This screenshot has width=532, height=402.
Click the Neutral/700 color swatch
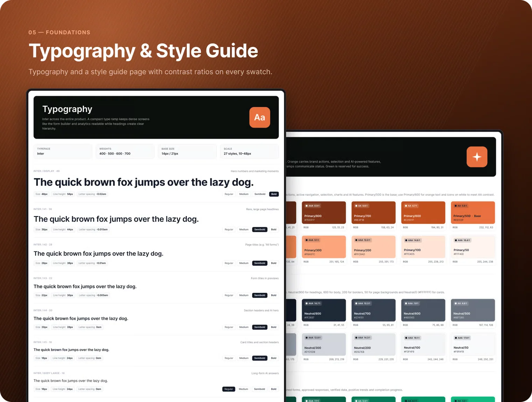tap(373, 310)
